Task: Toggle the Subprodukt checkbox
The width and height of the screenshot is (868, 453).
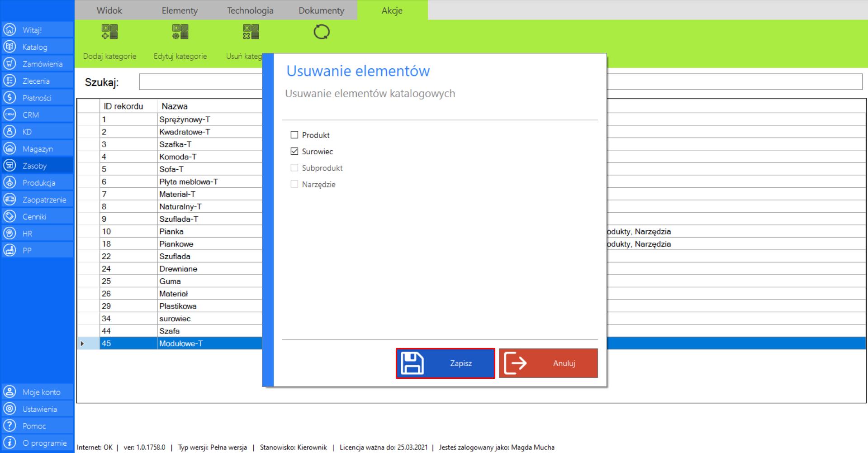Action: (x=294, y=168)
